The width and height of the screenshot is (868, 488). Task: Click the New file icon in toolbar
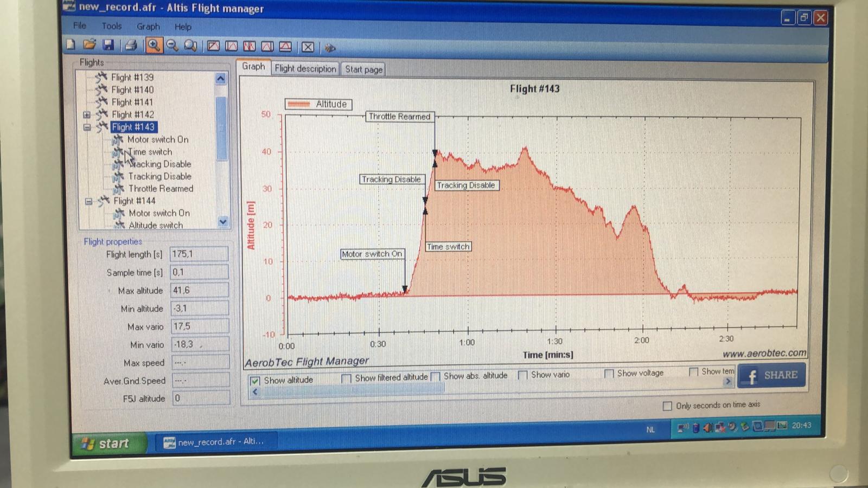coord(71,44)
